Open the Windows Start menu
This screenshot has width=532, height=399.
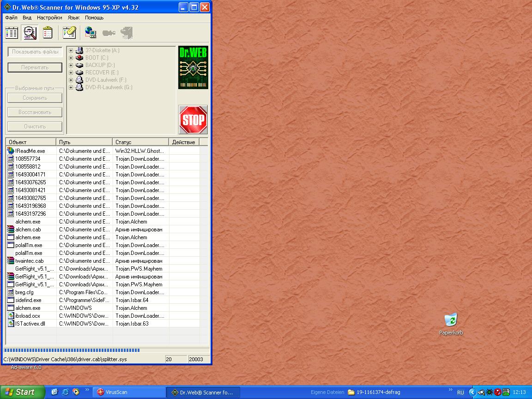click(22, 392)
